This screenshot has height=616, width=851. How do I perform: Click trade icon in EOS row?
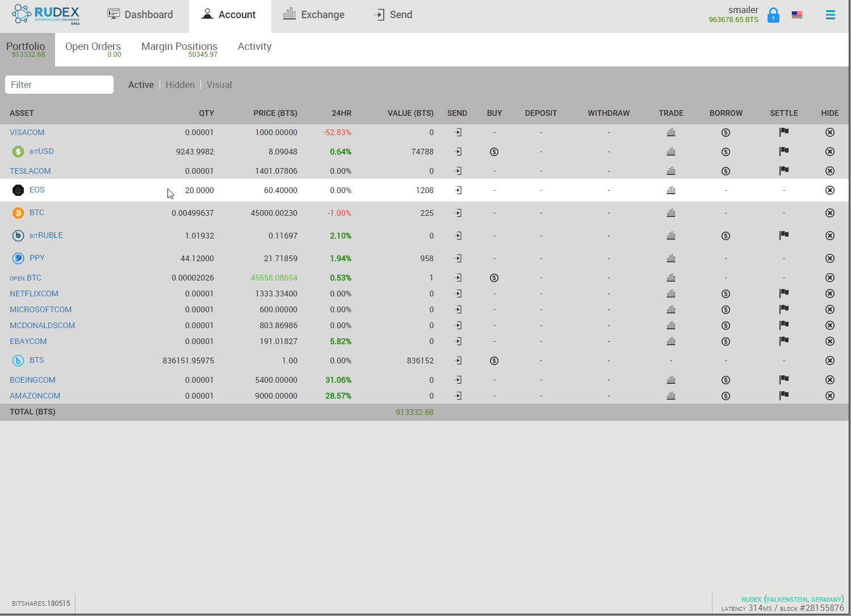(671, 190)
